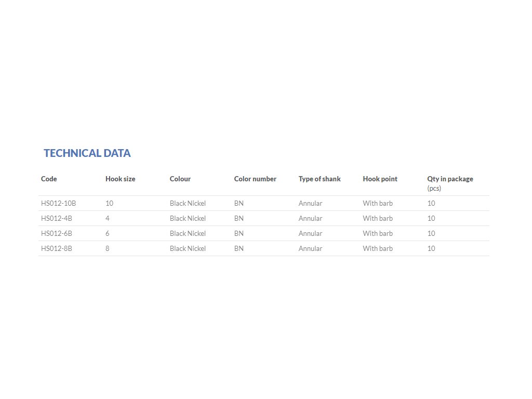Click hook size 4 cell

point(107,218)
